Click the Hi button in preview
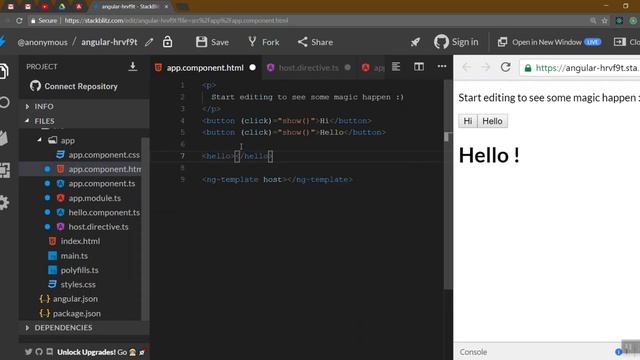The height and width of the screenshot is (360, 640). [468, 121]
